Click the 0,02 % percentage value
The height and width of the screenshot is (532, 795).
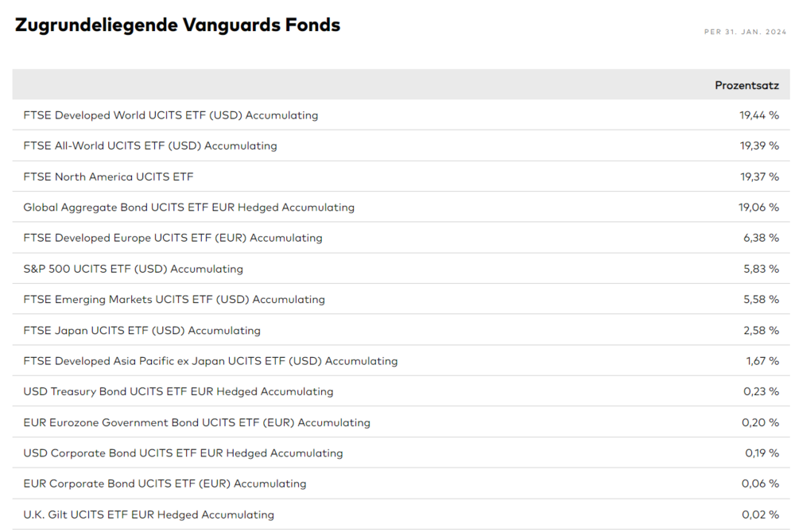pyautogui.click(x=760, y=515)
